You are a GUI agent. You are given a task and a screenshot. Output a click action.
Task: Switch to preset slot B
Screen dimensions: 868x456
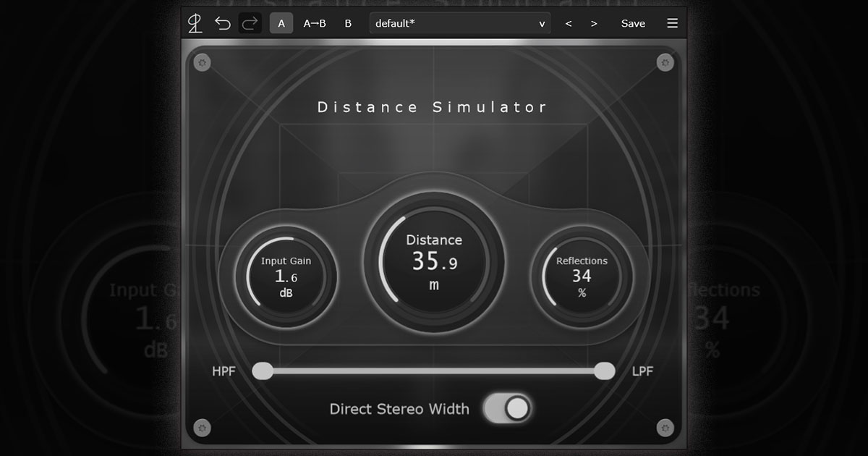point(348,23)
